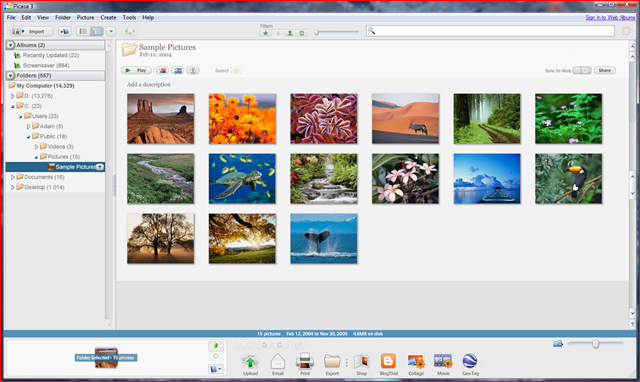
Task: Open the Add to album dropdown in the tray
Action: pos(216,369)
